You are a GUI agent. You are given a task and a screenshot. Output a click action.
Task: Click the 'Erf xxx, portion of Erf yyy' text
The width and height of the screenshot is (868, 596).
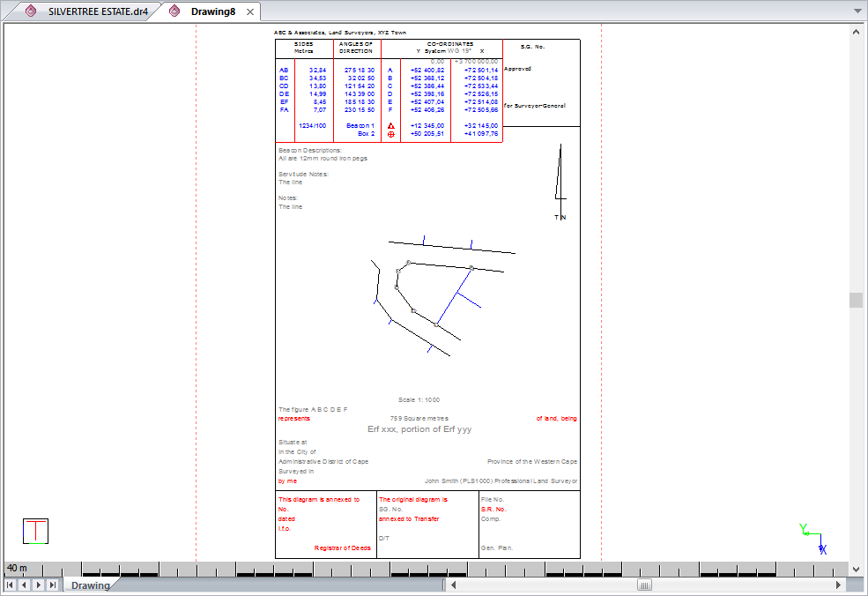pyautogui.click(x=419, y=429)
